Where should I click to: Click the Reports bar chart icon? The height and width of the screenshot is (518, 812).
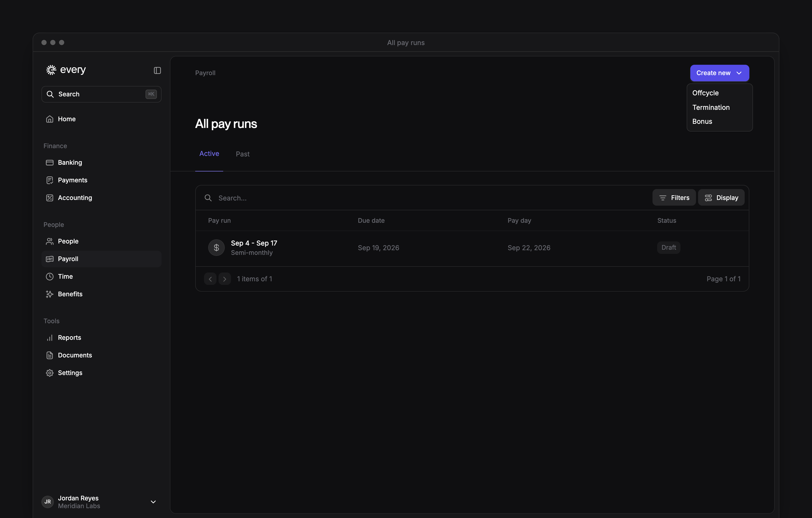click(49, 337)
